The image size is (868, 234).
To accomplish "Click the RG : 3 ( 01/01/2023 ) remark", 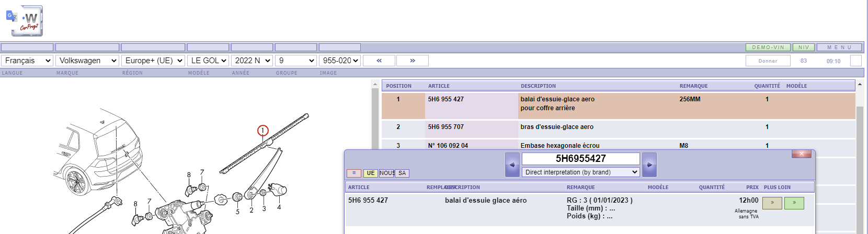I will point(600,200).
